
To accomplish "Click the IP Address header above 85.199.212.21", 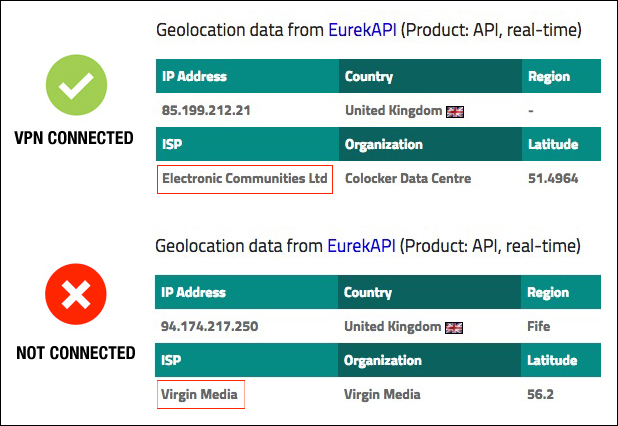I will coord(194,77).
